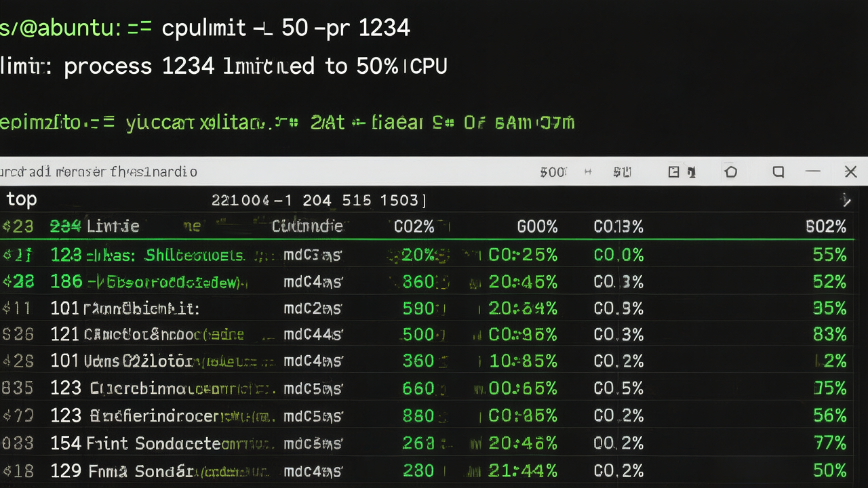868x488 pixels.
Task: Click the 56% value in right column
Action: point(829,415)
